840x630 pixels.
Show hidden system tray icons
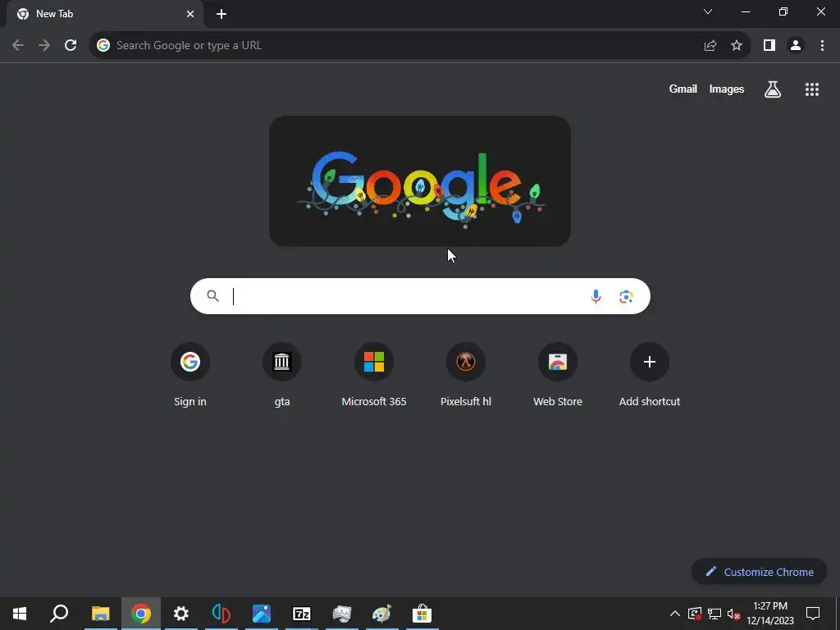coord(675,614)
